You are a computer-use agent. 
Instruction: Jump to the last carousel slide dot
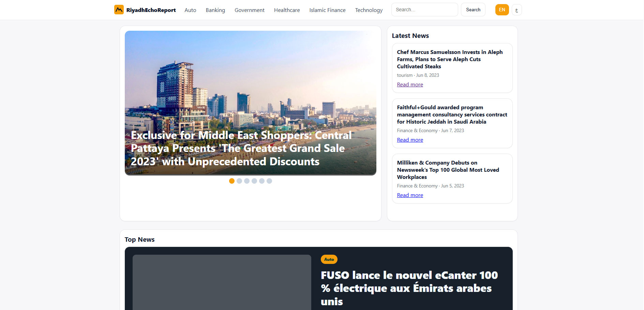269,181
